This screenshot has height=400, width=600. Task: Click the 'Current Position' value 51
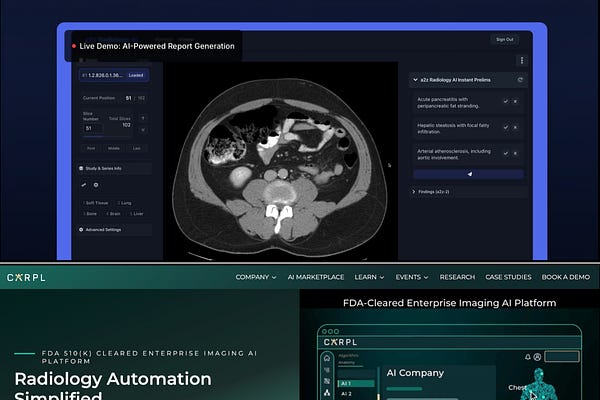(x=129, y=98)
